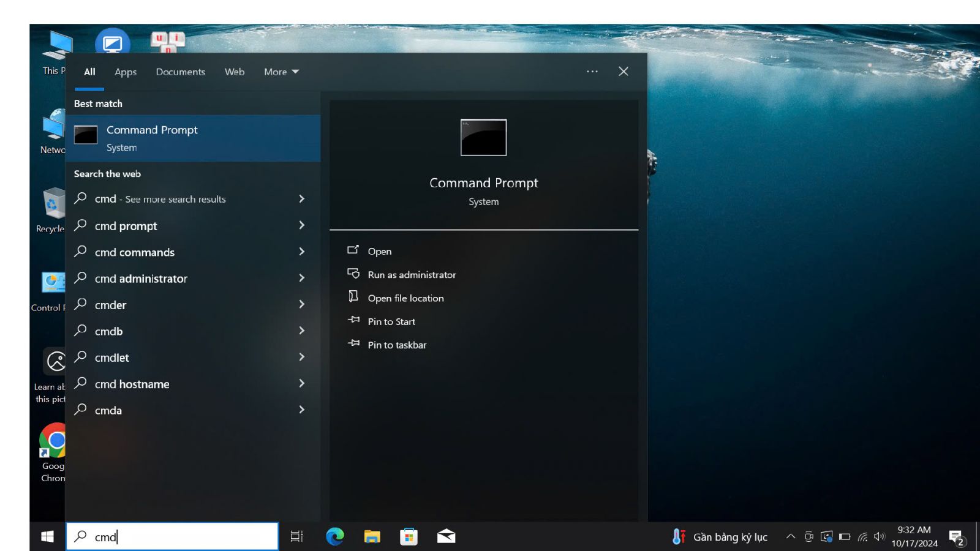Click the three-dots options button in search panel
Viewport: 980px width, 551px height.
click(592, 72)
